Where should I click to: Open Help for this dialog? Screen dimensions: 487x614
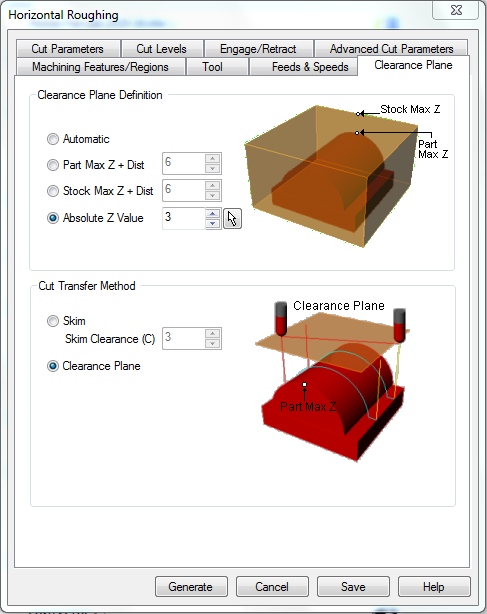click(x=434, y=587)
